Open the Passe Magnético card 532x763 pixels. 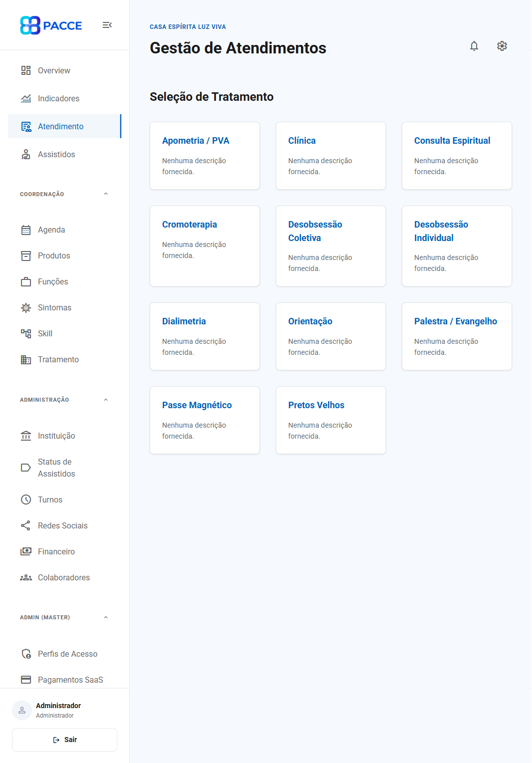click(205, 420)
